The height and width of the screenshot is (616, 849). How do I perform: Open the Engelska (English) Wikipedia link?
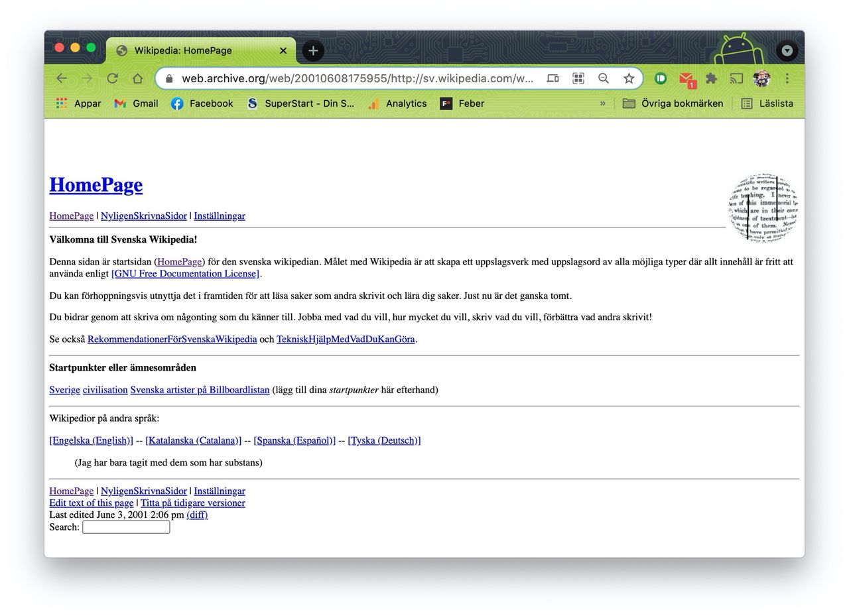tap(91, 440)
